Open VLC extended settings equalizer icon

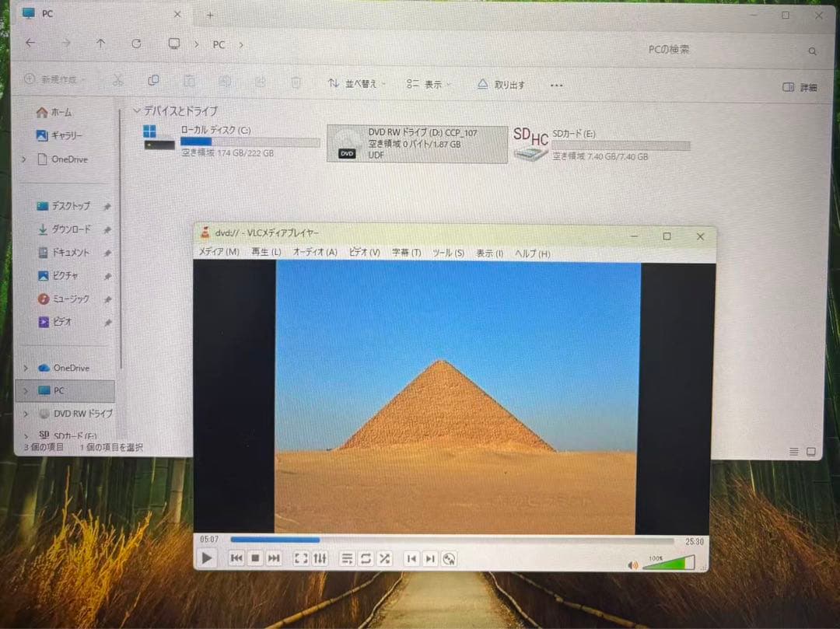point(320,558)
